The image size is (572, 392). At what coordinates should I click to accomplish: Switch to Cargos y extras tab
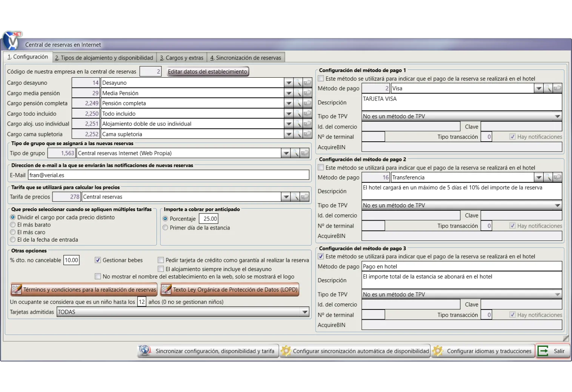pos(181,58)
